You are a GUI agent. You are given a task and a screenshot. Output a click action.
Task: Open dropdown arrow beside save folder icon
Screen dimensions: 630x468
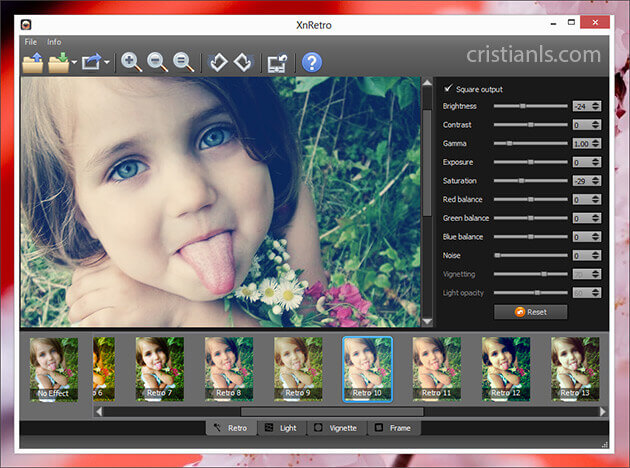[x=74, y=63]
